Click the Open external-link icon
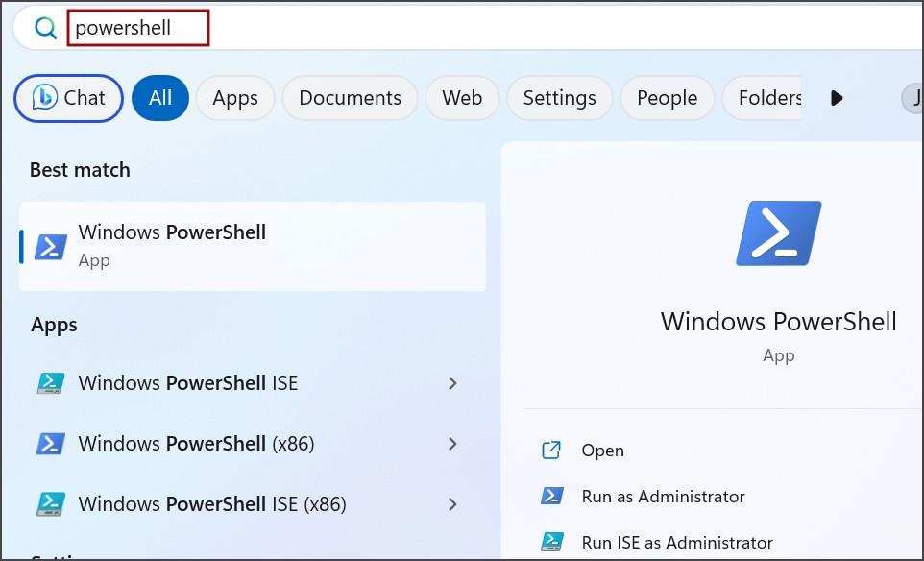This screenshot has height=561, width=924. [x=551, y=451]
